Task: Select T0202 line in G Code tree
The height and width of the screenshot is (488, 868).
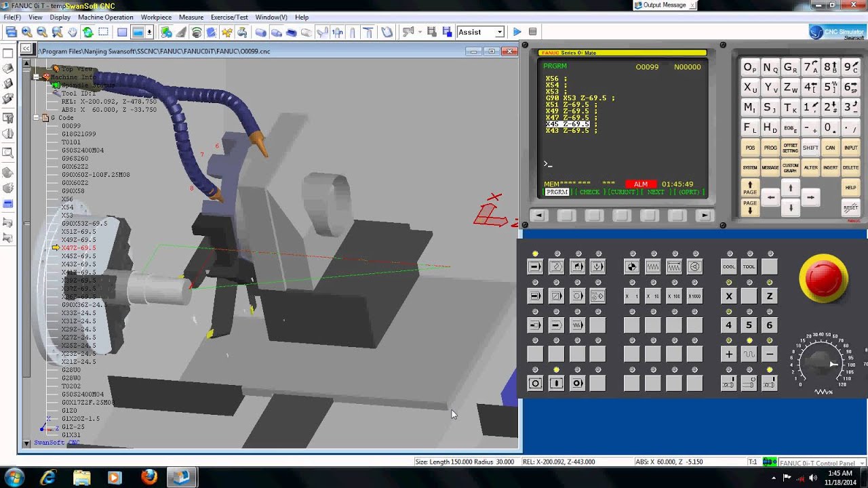Action: [71, 386]
